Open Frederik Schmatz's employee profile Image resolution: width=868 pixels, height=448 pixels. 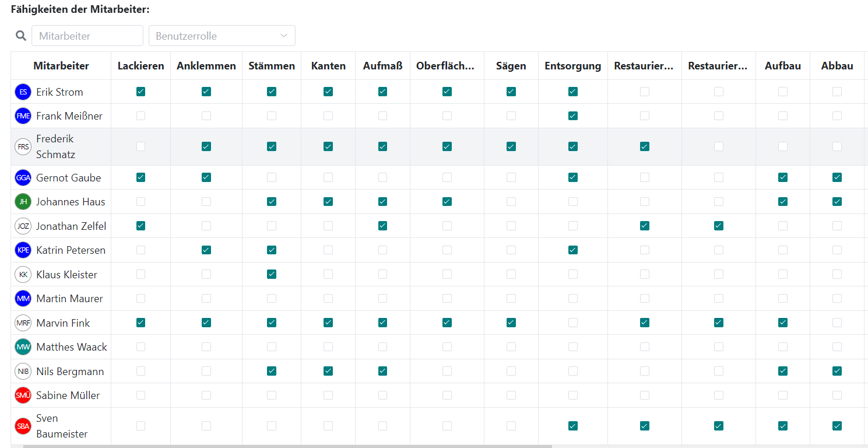point(55,146)
